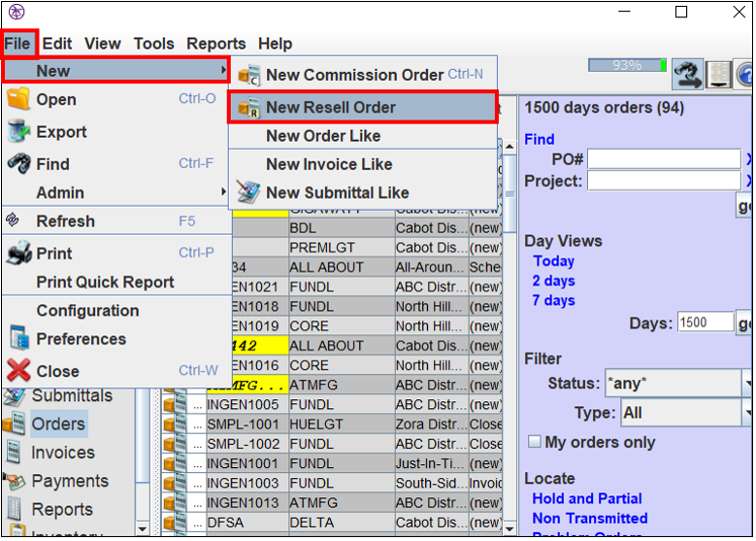
Task: Click the go button beside Days
Action: click(744, 322)
